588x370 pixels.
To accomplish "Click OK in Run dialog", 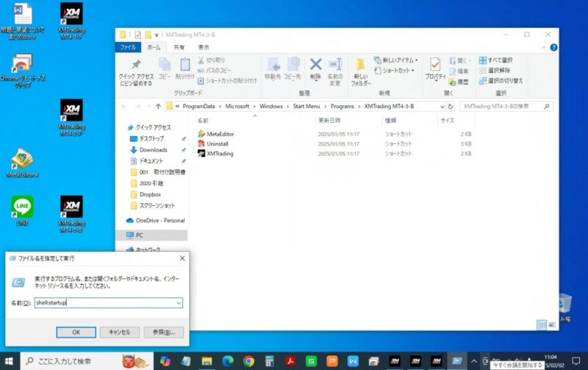I will [x=76, y=332].
